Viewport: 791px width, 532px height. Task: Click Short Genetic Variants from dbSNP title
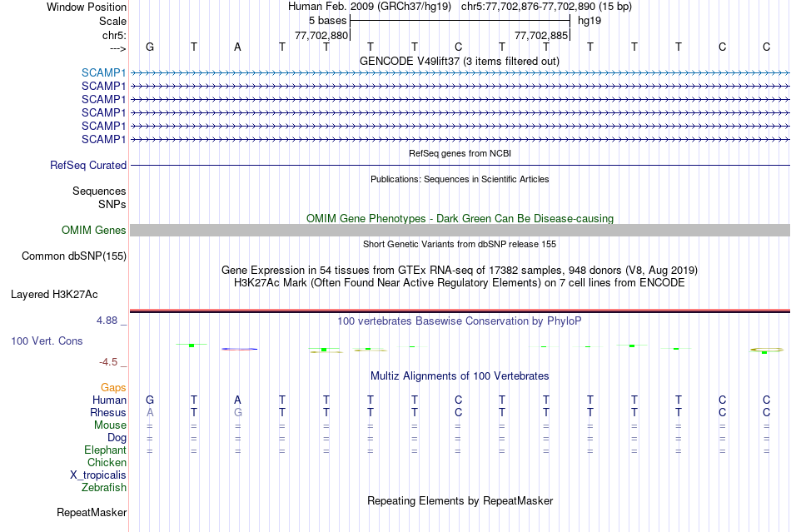pos(460,244)
